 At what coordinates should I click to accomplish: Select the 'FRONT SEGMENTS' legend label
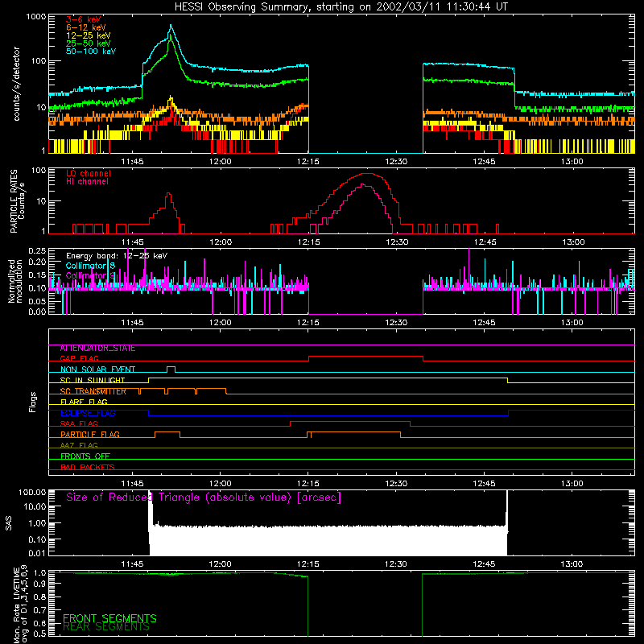tap(109, 618)
